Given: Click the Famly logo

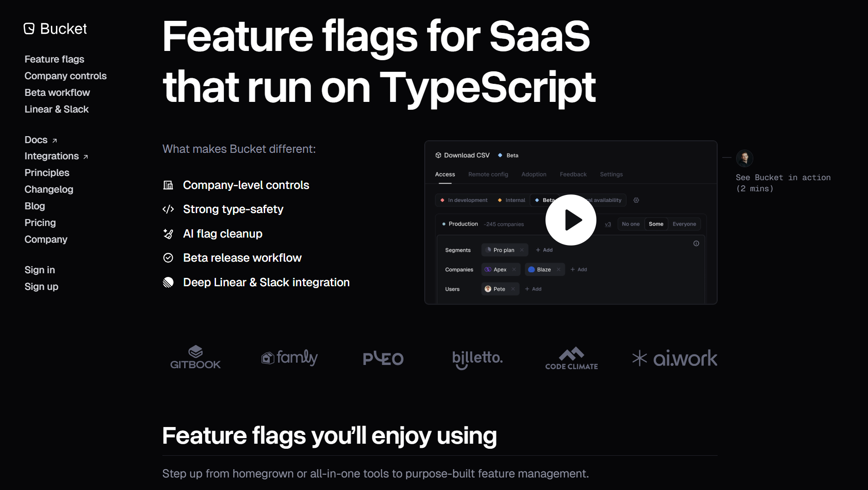Looking at the screenshot, I should tap(289, 358).
